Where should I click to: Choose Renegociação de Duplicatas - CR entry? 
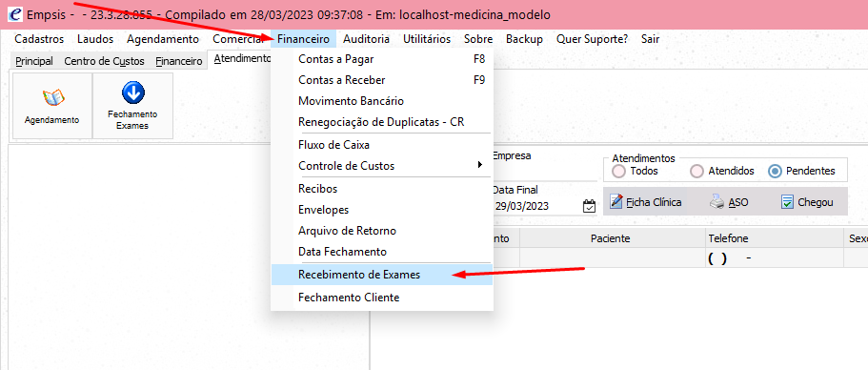382,122
